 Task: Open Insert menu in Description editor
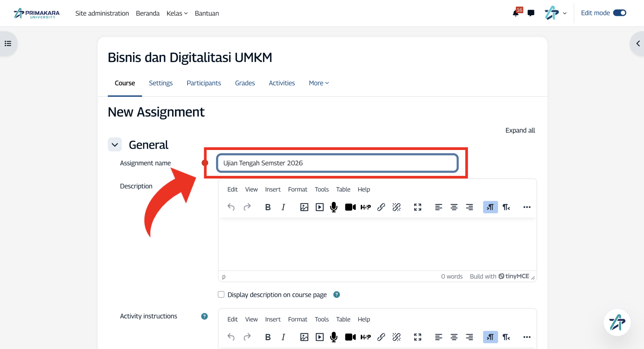point(273,189)
